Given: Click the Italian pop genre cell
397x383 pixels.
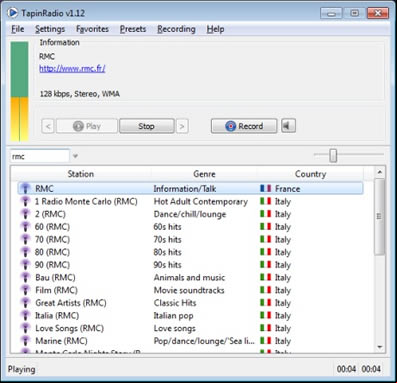Looking at the screenshot, I should tap(173, 315).
